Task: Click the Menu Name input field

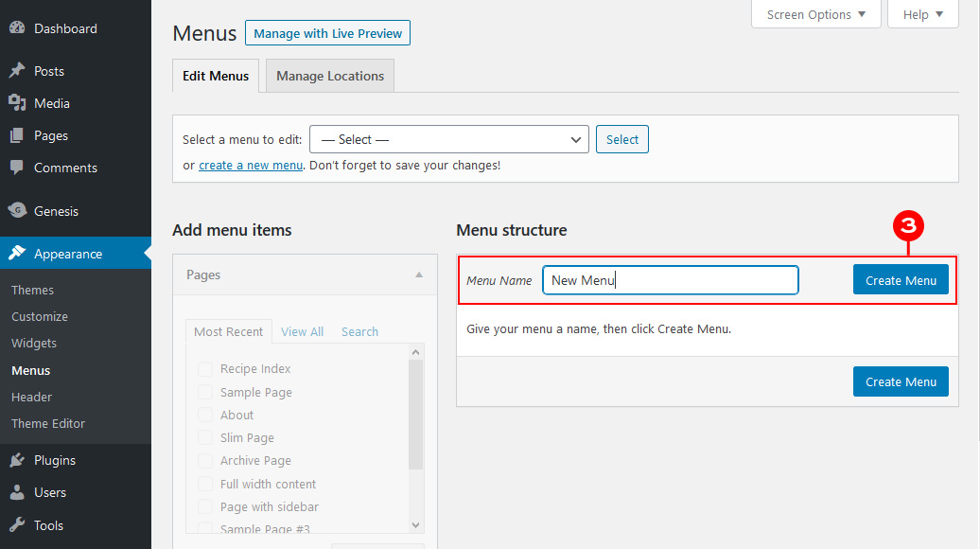Action: pyautogui.click(x=671, y=280)
